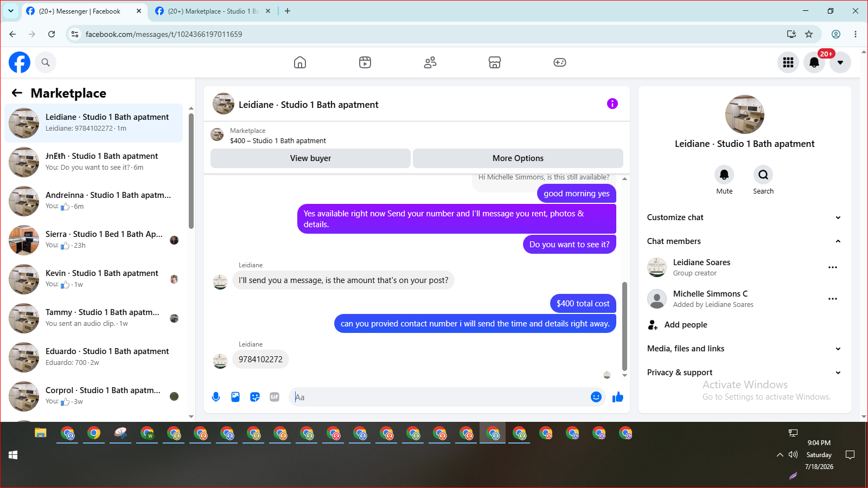Switch to Messenger | Facebook browser tab
The height and width of the screenshot is (488, 868).
click(x=84, y=11)
